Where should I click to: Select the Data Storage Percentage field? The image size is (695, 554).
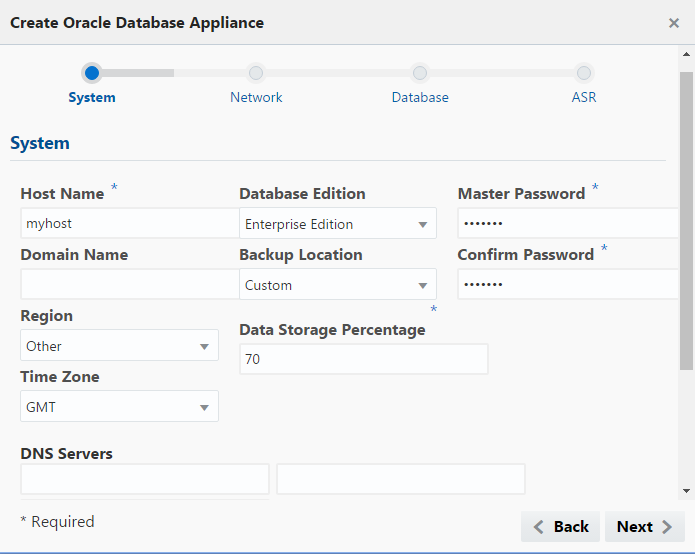click(364, 359)
